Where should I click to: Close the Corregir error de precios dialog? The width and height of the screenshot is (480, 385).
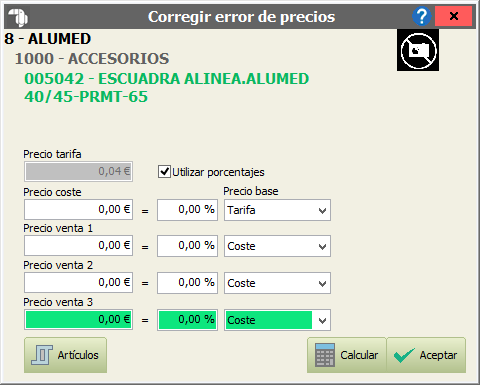pos(453,16)
